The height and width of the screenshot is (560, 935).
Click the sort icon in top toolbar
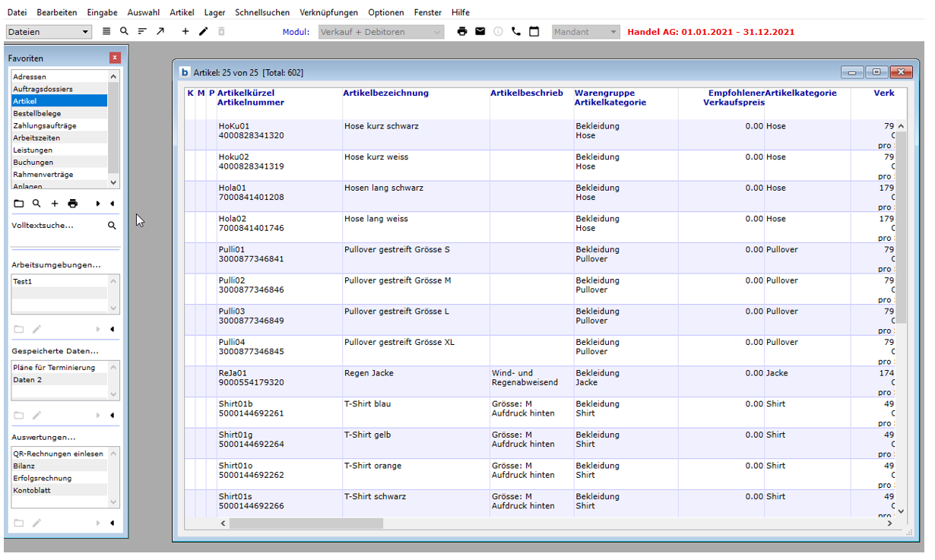[x=142, y=31]
